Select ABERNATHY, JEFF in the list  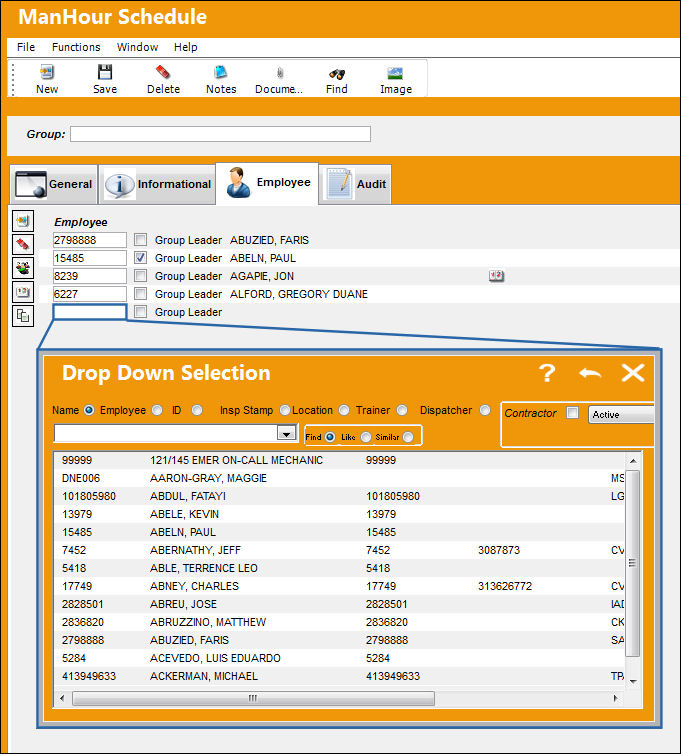(x=340, y=550)
